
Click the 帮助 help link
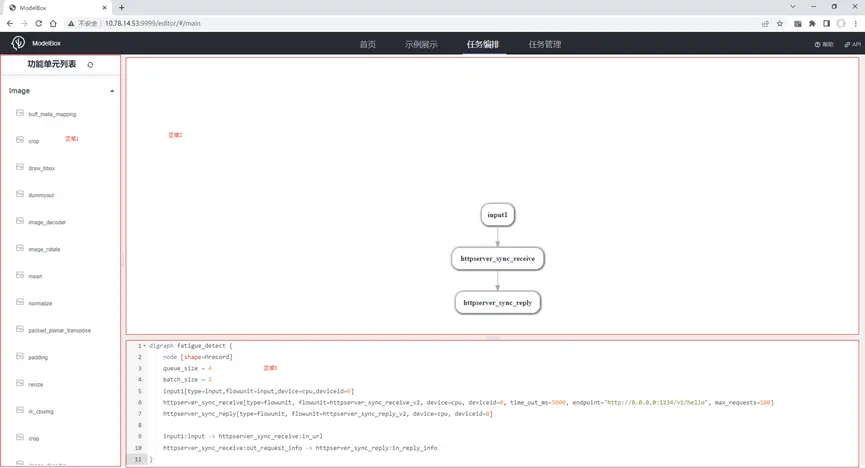[824, 44]
